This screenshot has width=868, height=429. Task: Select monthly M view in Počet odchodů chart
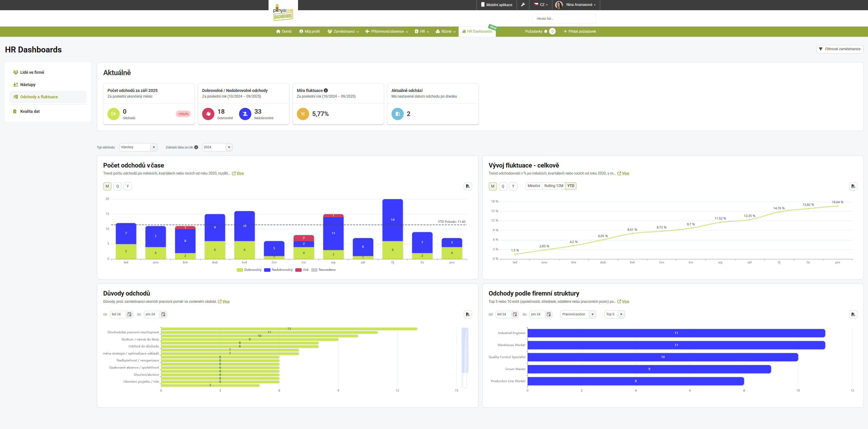(x=107, y=186)
